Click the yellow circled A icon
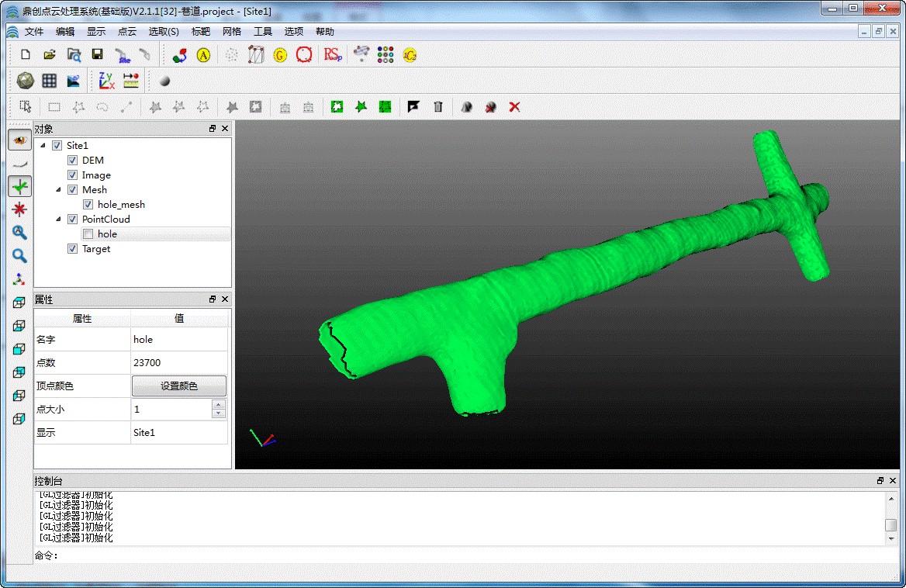The width and height of the screenshot is (906, 588). (203, 55)
